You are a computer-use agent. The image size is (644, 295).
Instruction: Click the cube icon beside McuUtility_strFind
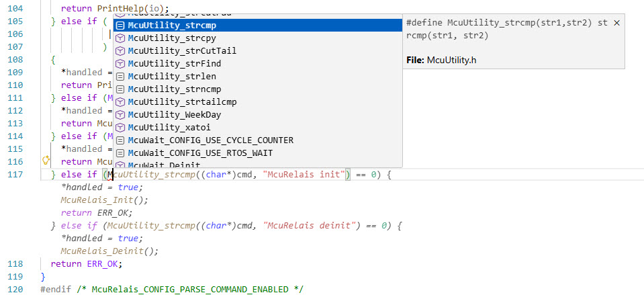pyautogui.click(x=120, y=63)
